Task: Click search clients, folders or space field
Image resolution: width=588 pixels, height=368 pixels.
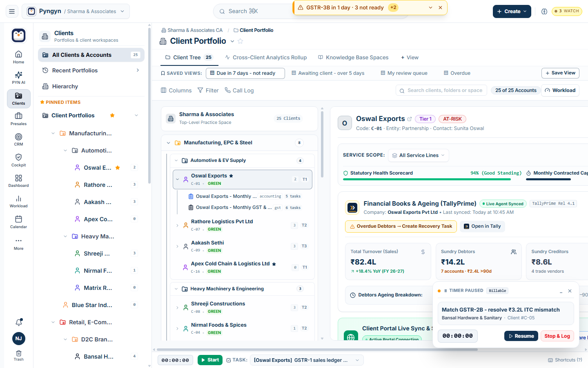Action: click(441, 90)
